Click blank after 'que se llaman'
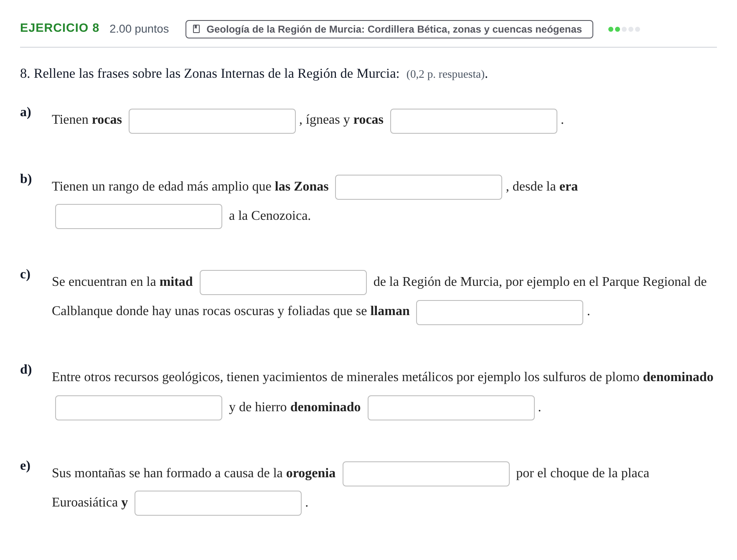The height and width of the screenshot is (560, 737). click(x=500, y=313)
